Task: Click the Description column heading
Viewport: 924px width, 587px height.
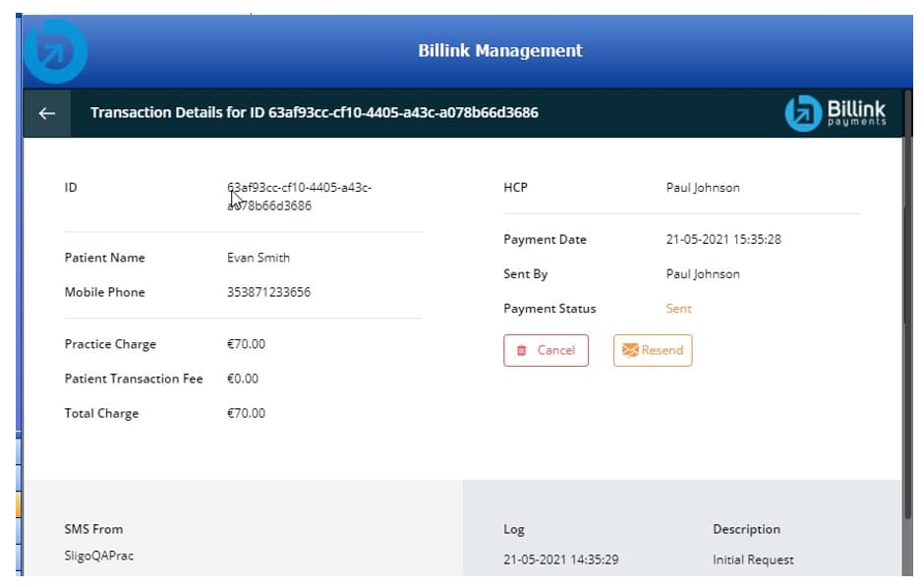Action: 746,529
